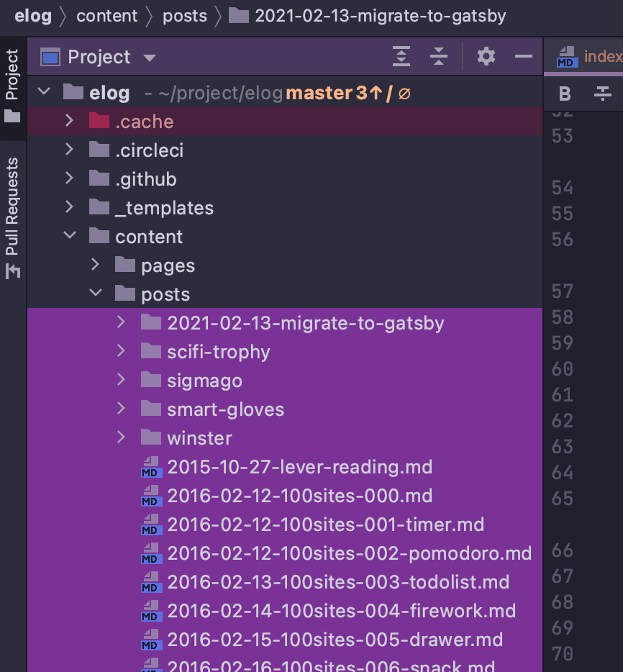Select the smart-gloves folder
This screenshot has width=623, height=672.
coord(225,409)
